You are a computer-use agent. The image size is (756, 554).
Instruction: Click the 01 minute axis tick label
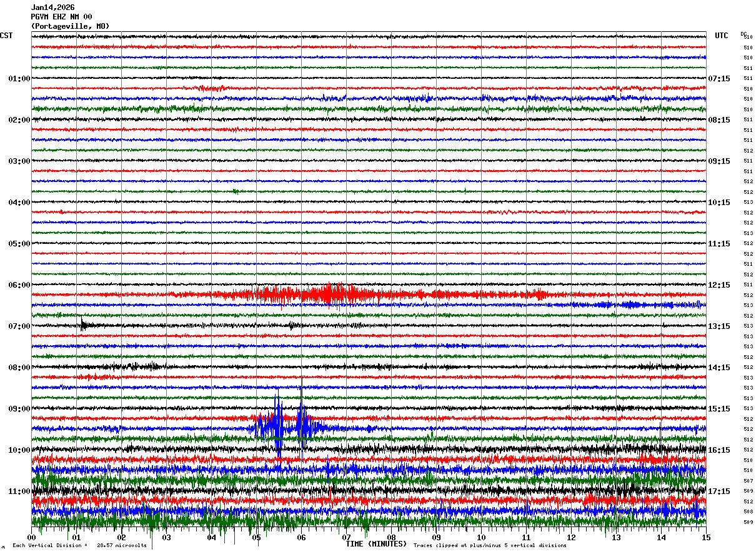click(77, 538)
